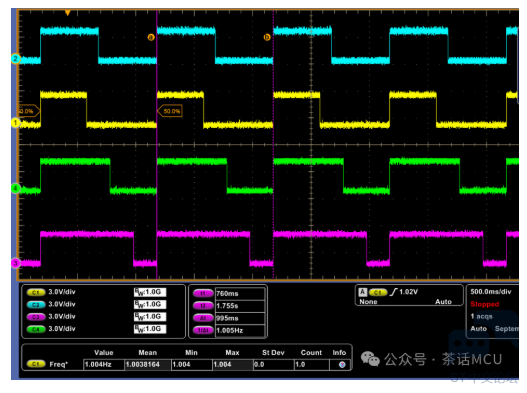Click the Mean column header
Viewport: 527px width, 393px height.
click(x=148, y=353)
